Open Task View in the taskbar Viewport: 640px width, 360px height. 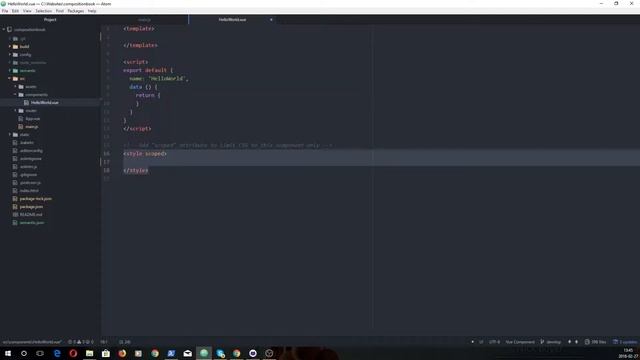point(40,353)
